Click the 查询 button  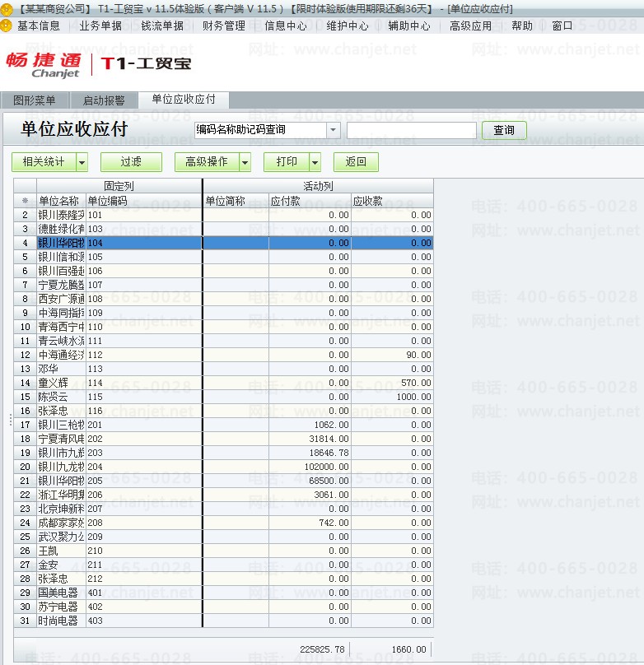[504, 130]
